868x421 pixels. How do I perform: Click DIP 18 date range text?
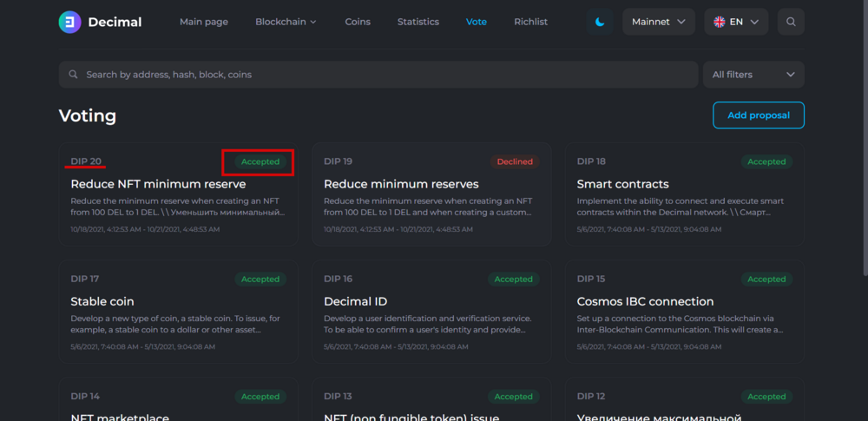click(x=648, y=229)
